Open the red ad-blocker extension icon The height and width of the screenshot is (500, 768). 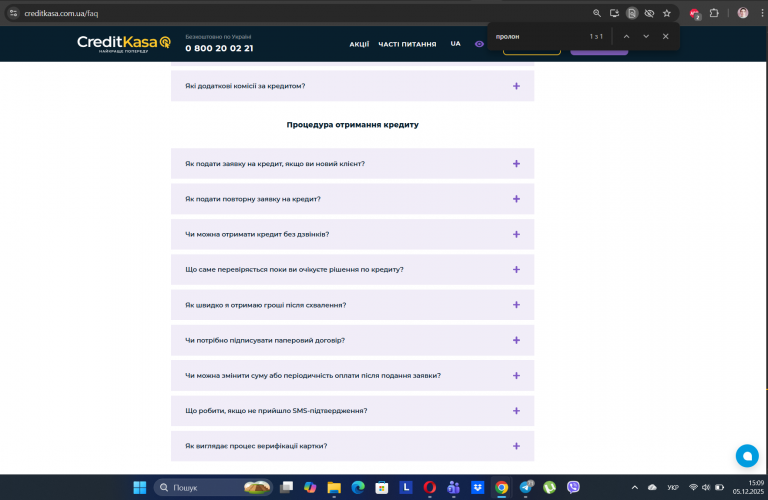coord(695,14)
